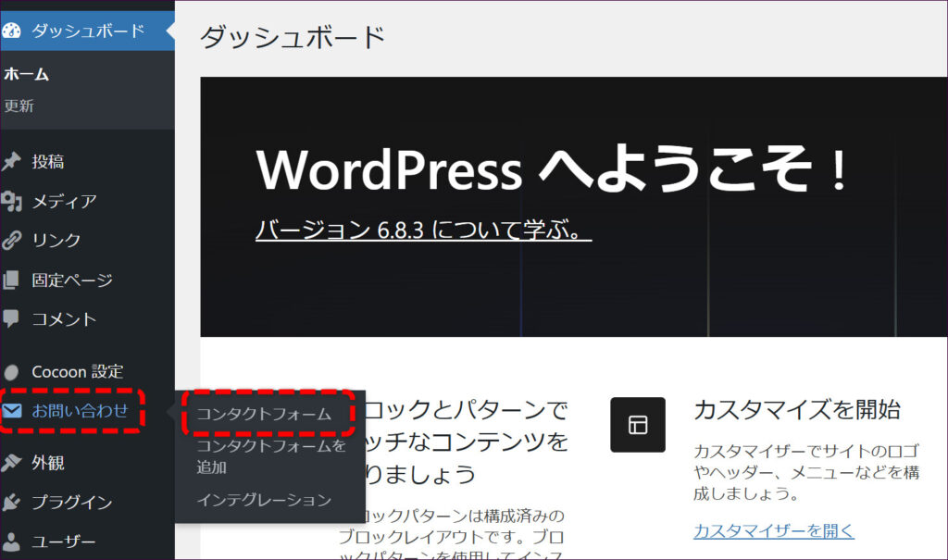
Task: Click the envelope icon beside お問い合わせ
Action: tap(13, 411)
